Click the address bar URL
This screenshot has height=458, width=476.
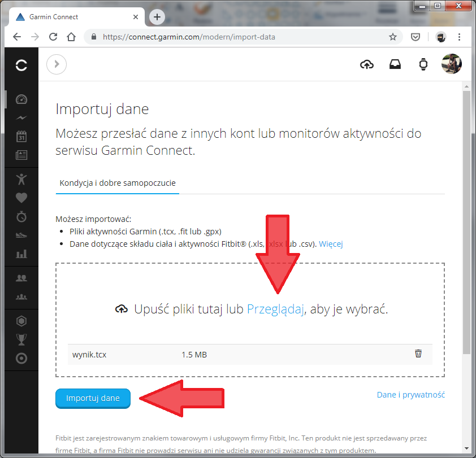point(189,37)
